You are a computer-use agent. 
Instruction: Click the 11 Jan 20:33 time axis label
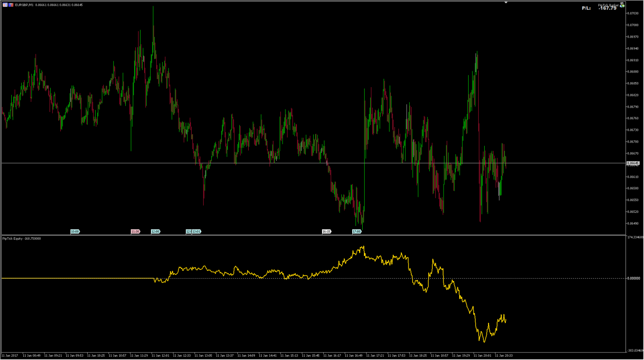(504, 356)
